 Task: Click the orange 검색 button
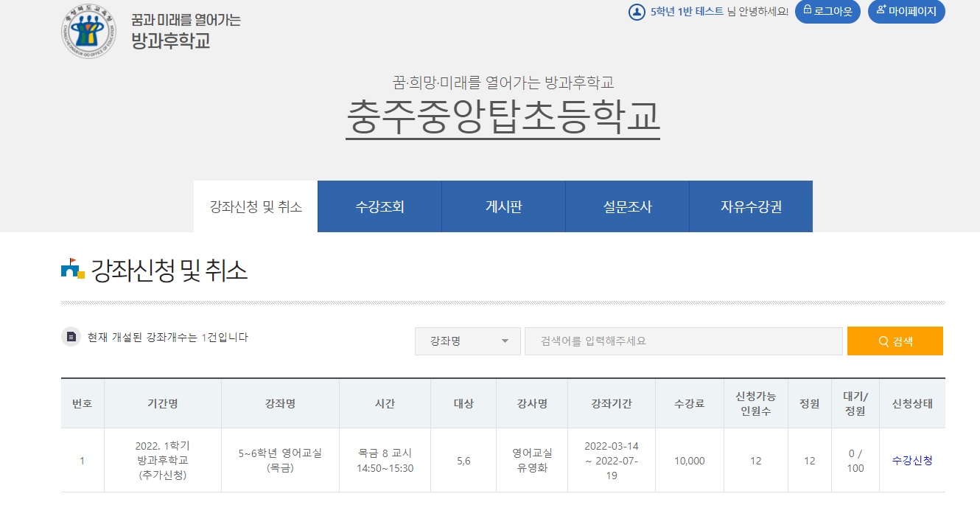tap(895, 341)
